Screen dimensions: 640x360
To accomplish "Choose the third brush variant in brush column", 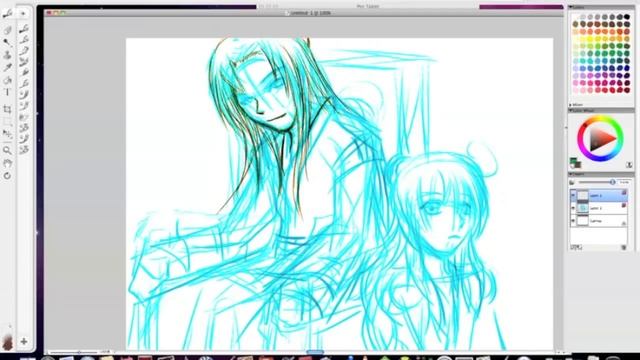I will 24,51.
